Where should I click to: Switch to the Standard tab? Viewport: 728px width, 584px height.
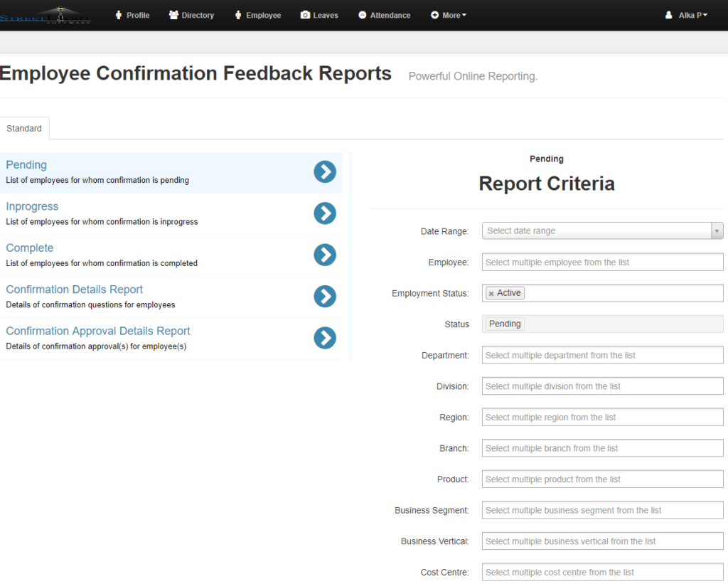pyautogui.click(x=24, y=128)
